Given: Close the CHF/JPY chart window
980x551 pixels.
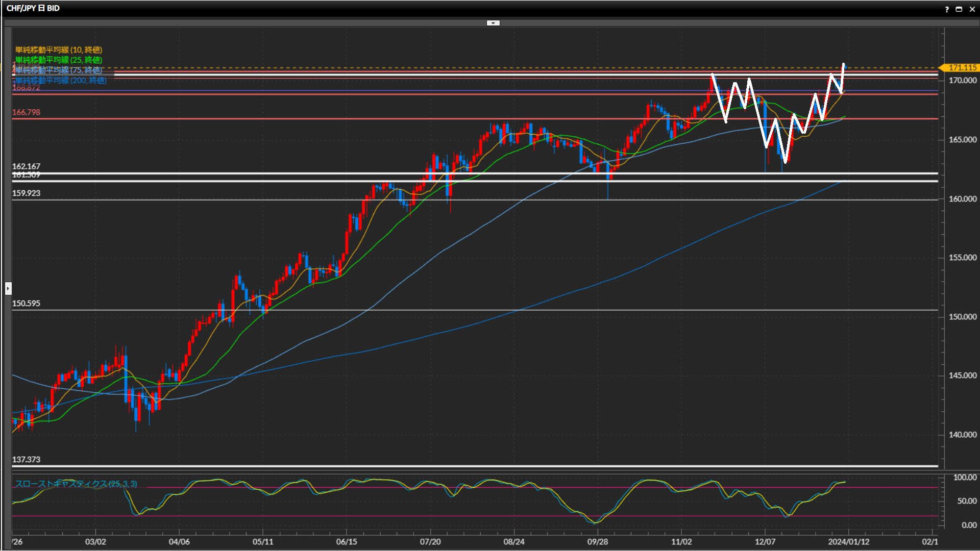Looking at the screenshot, I should coord(972,9).
